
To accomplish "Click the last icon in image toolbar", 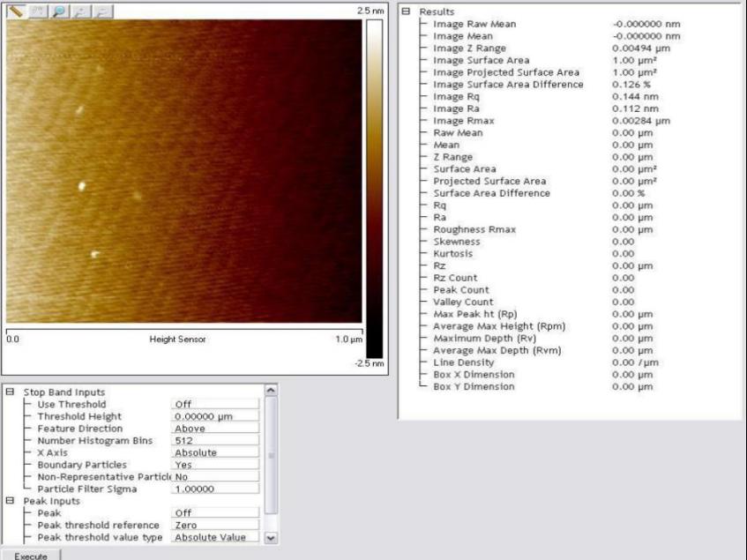I will tap(101, 11).
